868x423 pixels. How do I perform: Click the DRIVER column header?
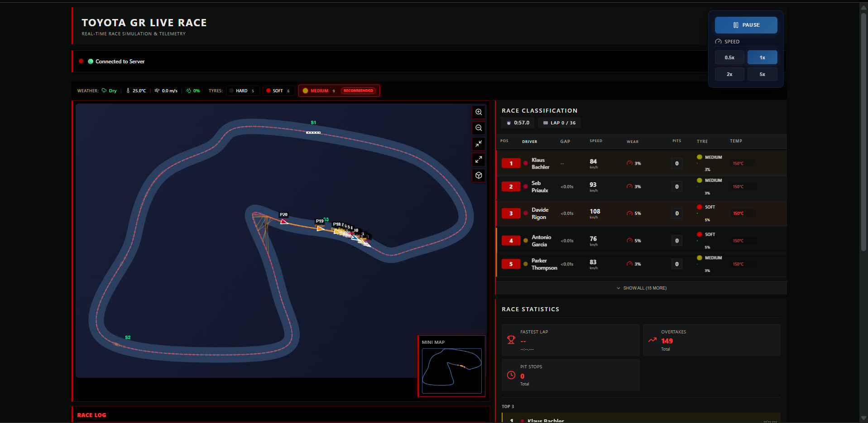(530, 142)
